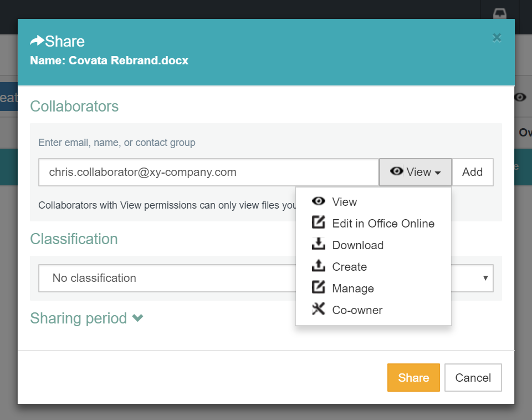The width and height of the screenshot is (532, 420).
Task: Click the share arrow icon in the header
Action: [37, 41]
